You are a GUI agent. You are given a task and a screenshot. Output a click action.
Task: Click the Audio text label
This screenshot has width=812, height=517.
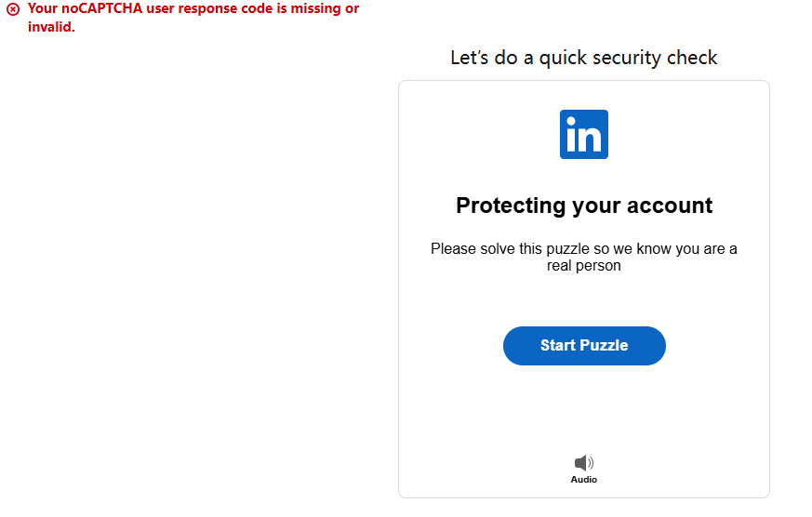click(x=583, y=480)
